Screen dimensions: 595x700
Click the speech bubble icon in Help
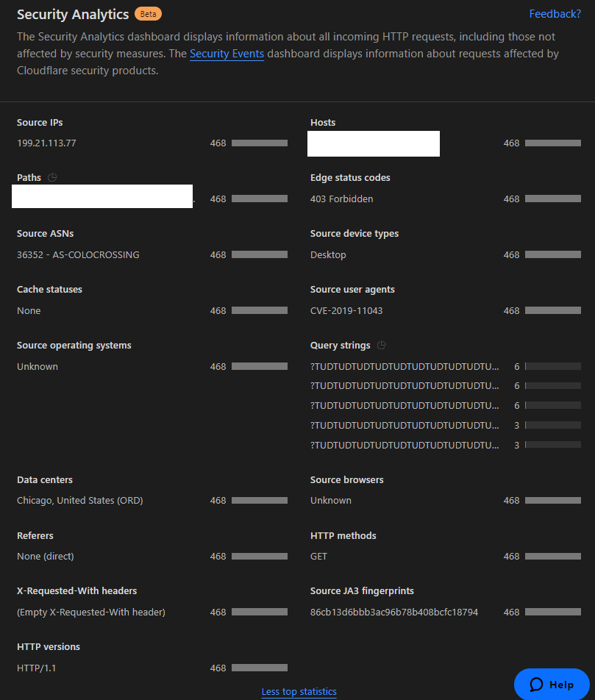pos(536,685)
